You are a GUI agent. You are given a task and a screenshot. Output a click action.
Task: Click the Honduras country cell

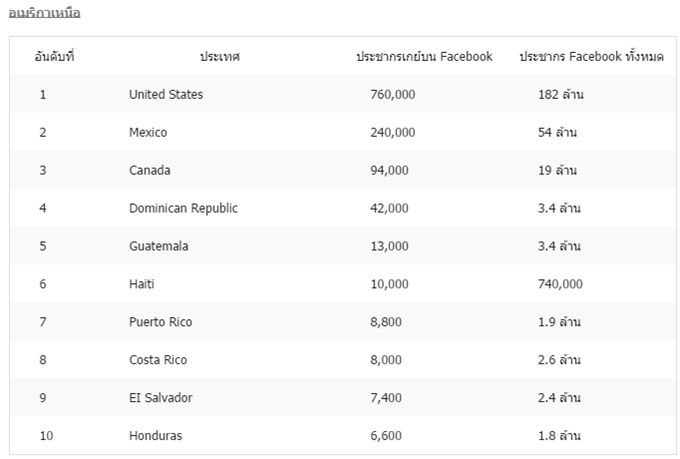(x=156, y=436)
